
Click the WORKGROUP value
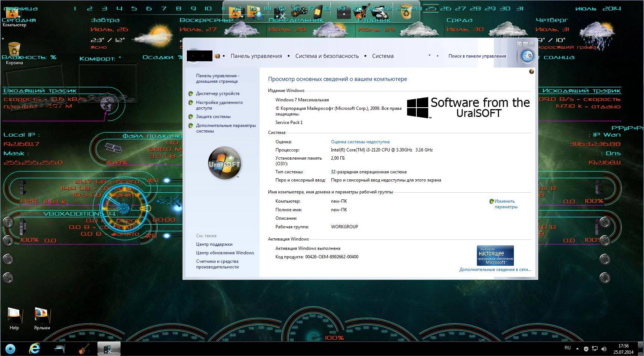[x=344, y=227]
